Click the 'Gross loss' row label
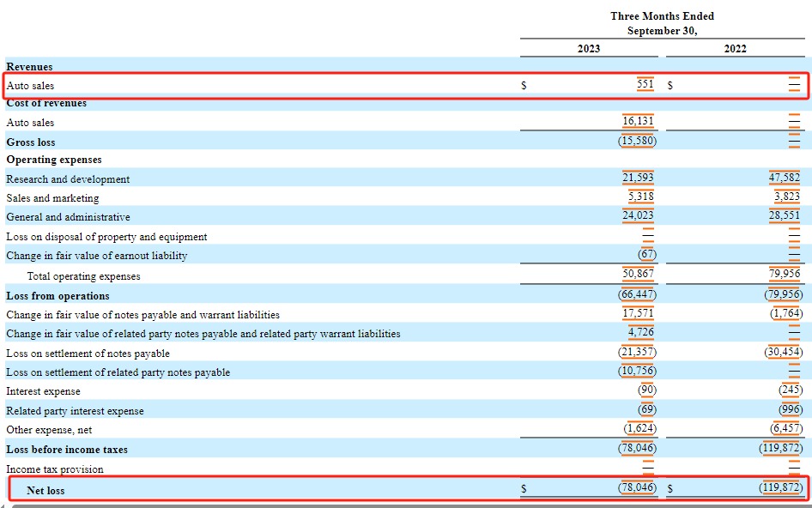Viewport: 812px width, 508px height. (31, 142)
